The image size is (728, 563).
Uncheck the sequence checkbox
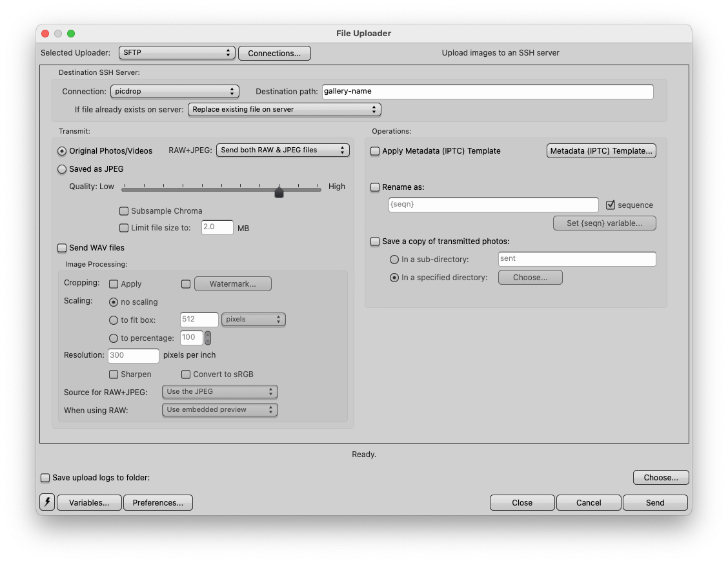click(x=611, y=205)
